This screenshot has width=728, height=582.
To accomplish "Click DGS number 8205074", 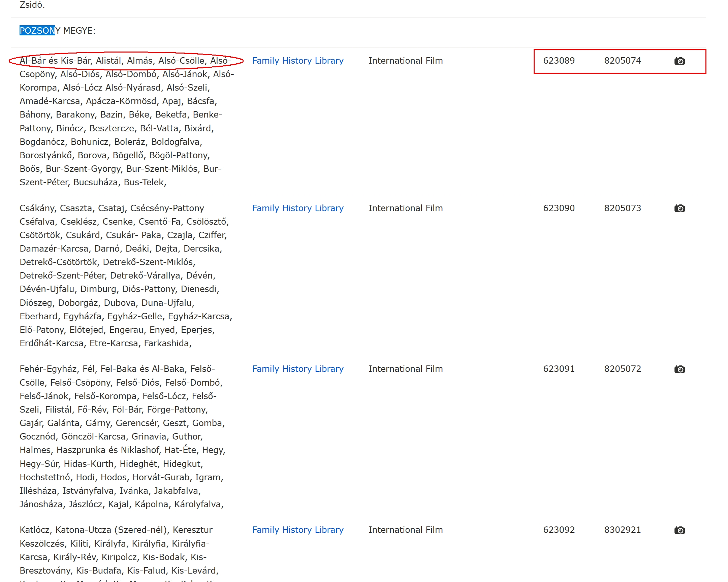I will click(622, 61).
